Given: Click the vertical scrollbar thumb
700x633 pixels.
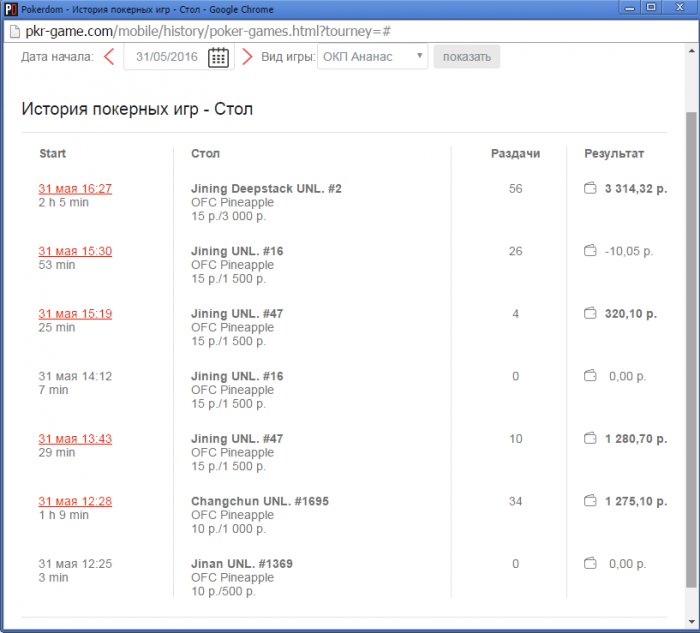Looking at the screenshot, I should point(691,350).
